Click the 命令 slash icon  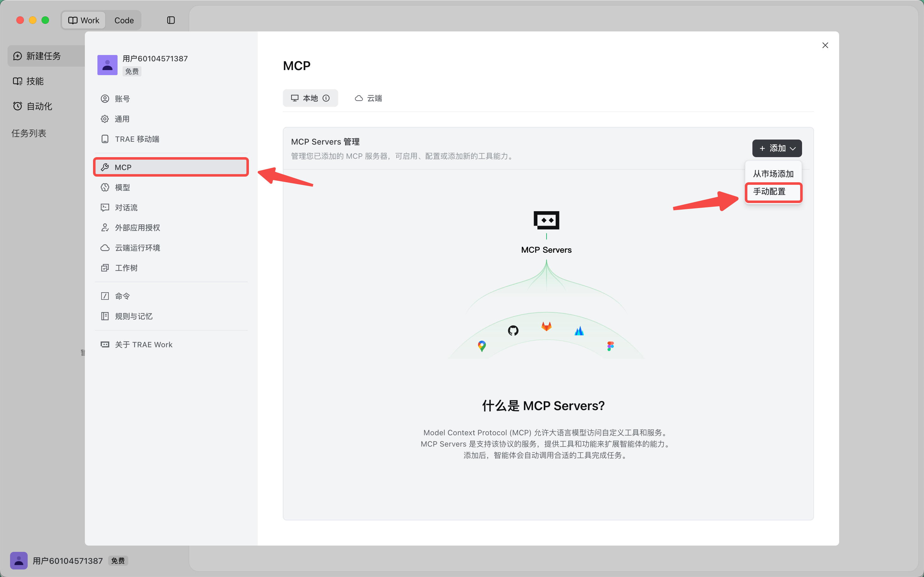click(x=105, y=296)
